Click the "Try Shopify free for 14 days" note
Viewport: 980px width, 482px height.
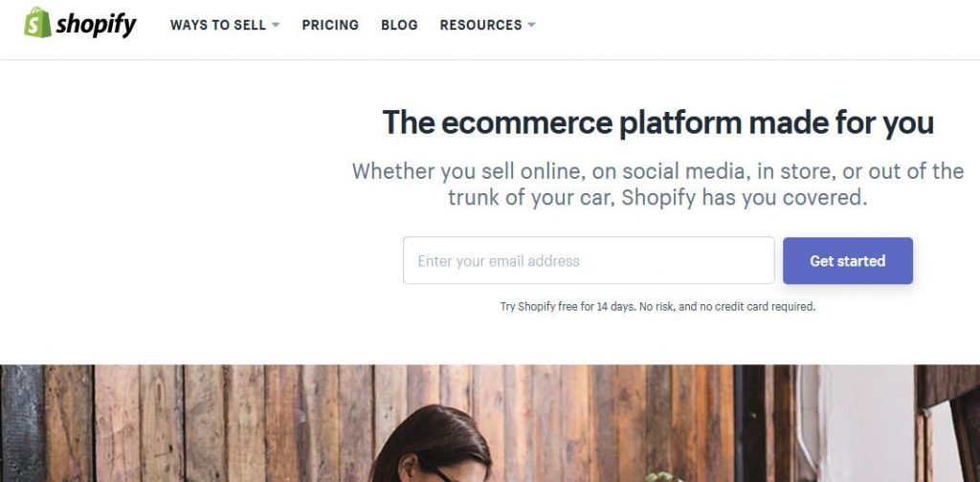point(657,307)
